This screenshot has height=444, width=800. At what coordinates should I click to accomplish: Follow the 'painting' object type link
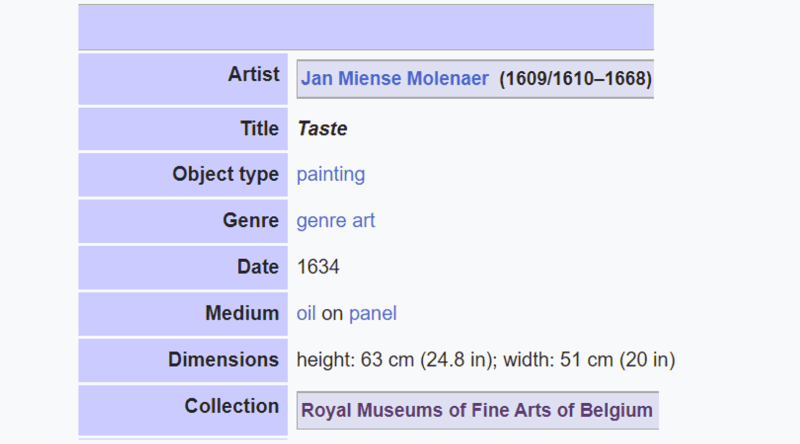click(331, 175)
